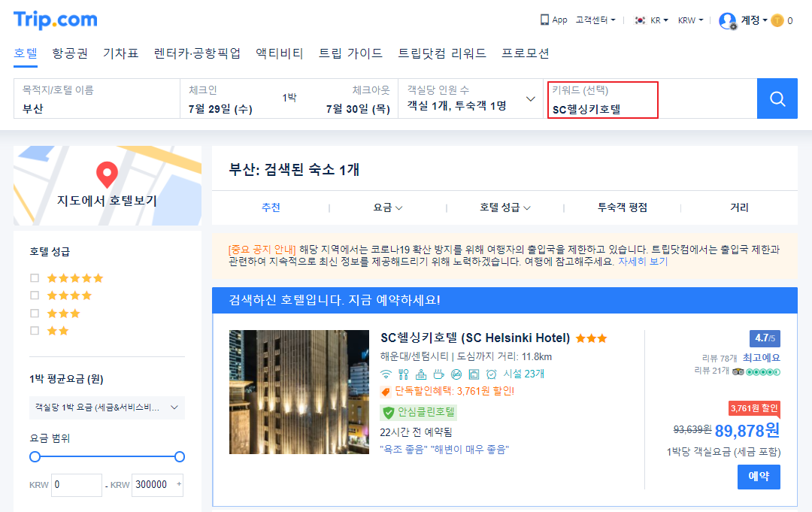This screenshot has width=812, height=512.
Task: Click the front desk amenity icon
Action: point(421,374)
